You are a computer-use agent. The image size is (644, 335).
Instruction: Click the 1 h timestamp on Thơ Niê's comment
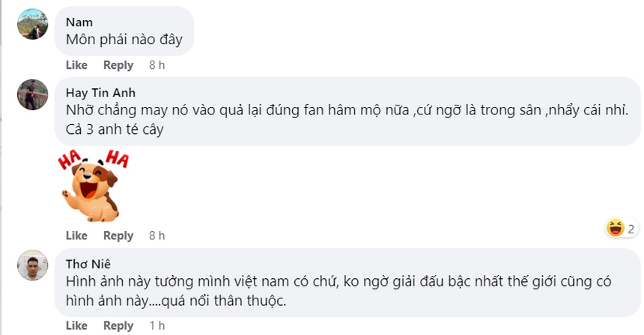(x=157, y=325)
